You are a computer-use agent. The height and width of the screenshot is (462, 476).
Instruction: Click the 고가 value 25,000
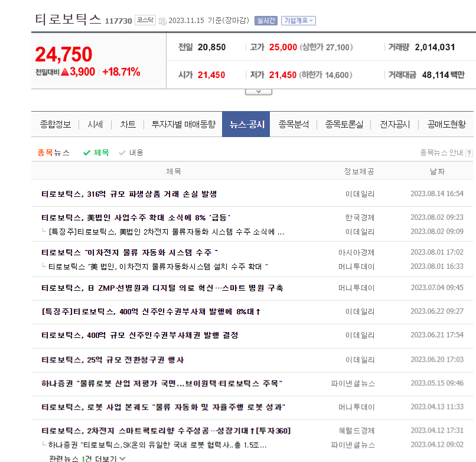(283, 47)
